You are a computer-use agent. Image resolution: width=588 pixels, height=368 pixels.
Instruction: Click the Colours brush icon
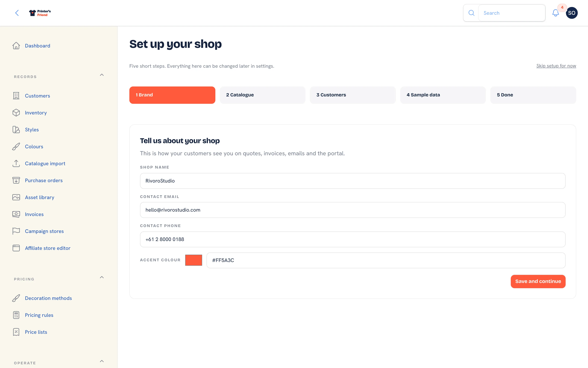coord(16,146)
